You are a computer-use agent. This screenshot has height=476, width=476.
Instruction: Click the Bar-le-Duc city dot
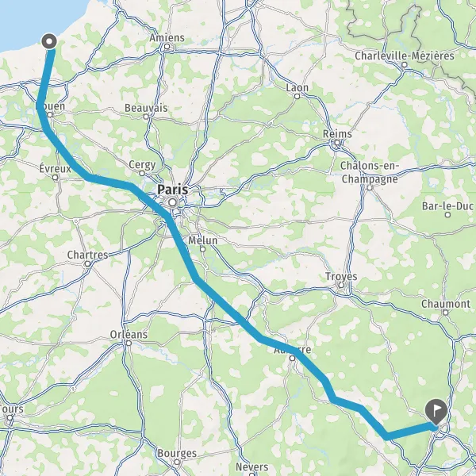(x=447, y=215)
